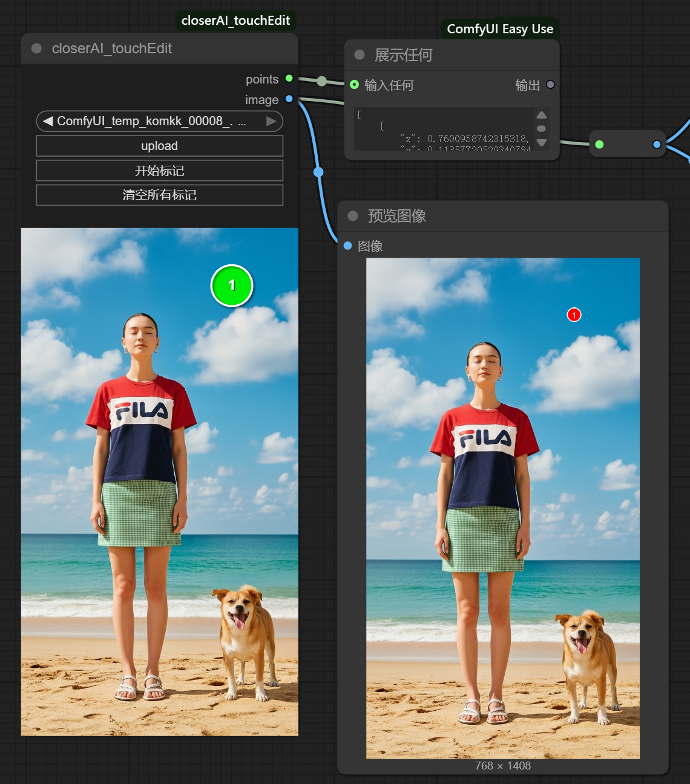
Task: Click the 输出 output socket
Action: coord(550,85)
